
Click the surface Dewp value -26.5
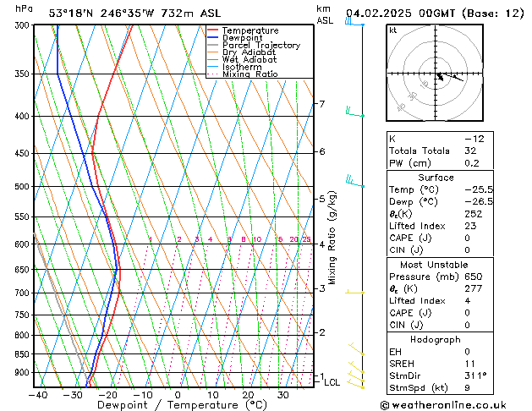pyautogui.click(x=479, y=202)
